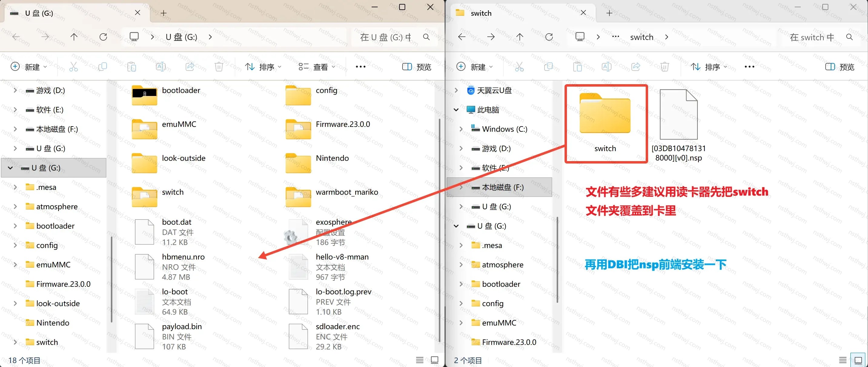This screenshot has width=868, height=367.
Task: Open more options menu in left toolbar
Action: tap(360, 67)
